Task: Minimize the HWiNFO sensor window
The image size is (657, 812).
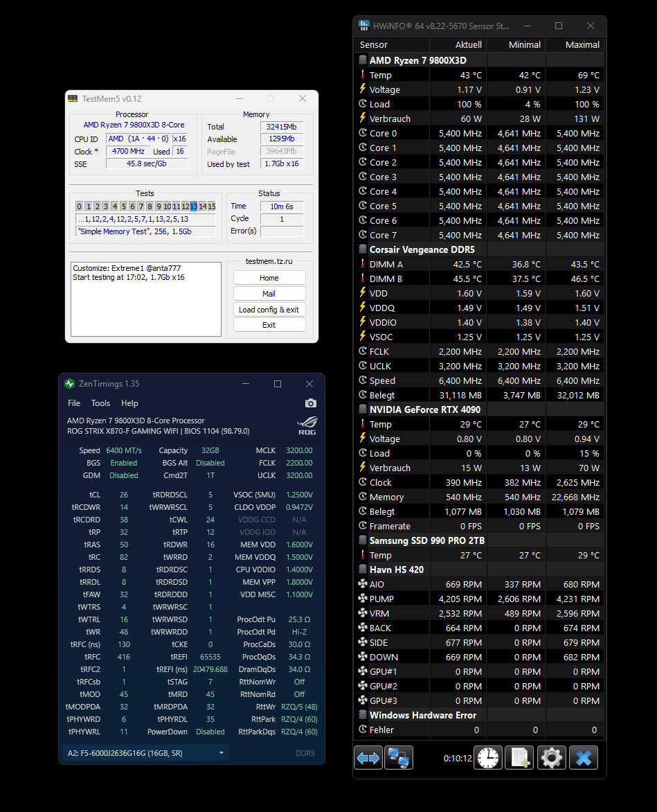Action: (x=527, y=26)
